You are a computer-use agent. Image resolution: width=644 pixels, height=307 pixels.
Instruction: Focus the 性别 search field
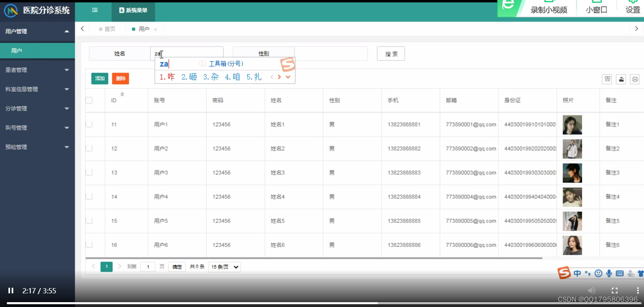331,53
